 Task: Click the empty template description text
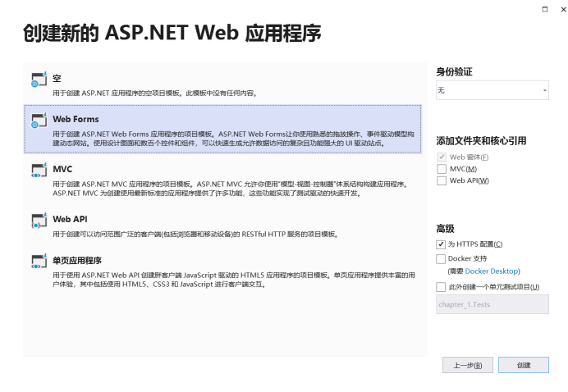(x=155, y=93)
